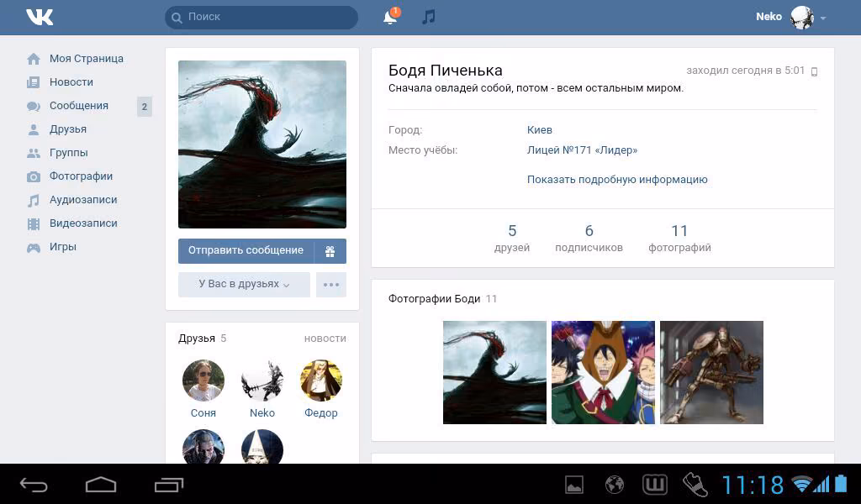Tap the 11:18 clock in system bar
The image size is (861, 504).
[x=753, y=485]
